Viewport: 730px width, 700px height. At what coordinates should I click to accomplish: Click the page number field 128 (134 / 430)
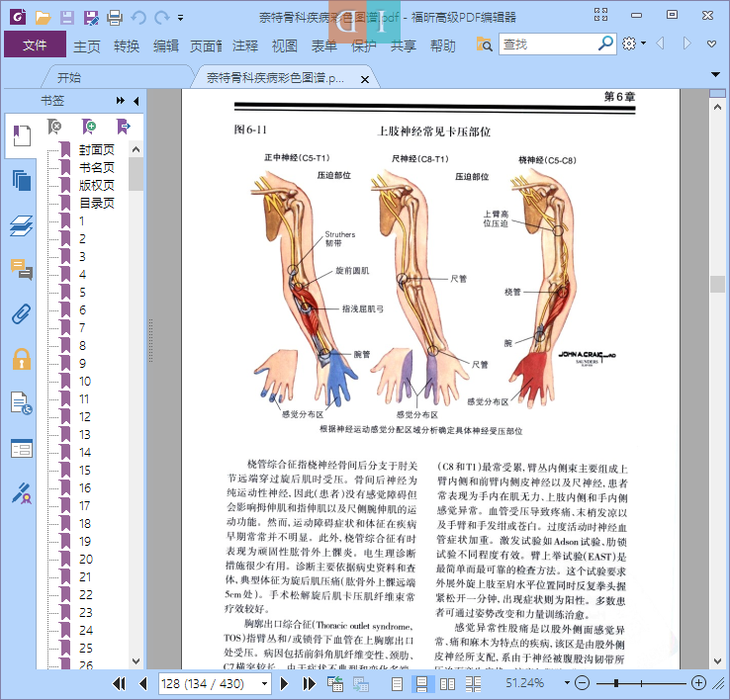[x=208, y=684]
